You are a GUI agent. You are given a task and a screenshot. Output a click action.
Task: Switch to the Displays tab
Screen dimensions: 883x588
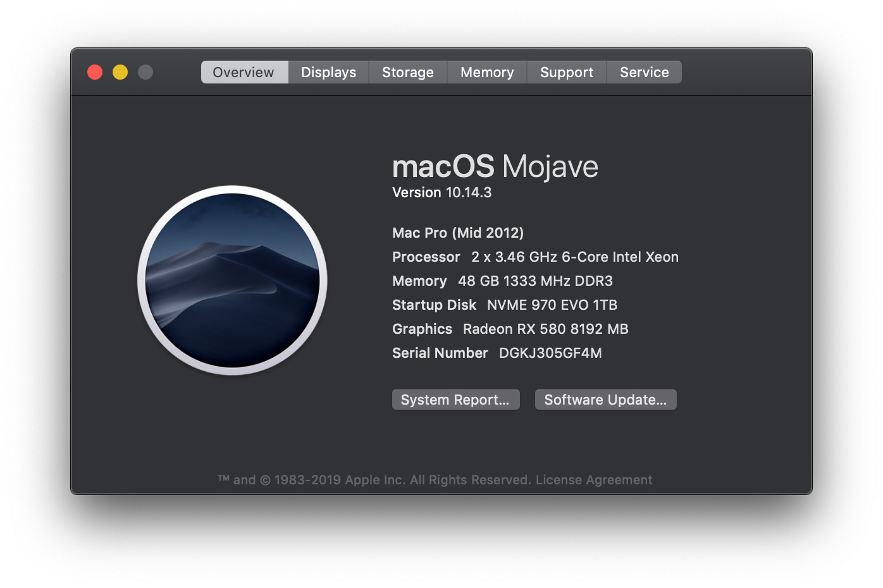(328, 72)
